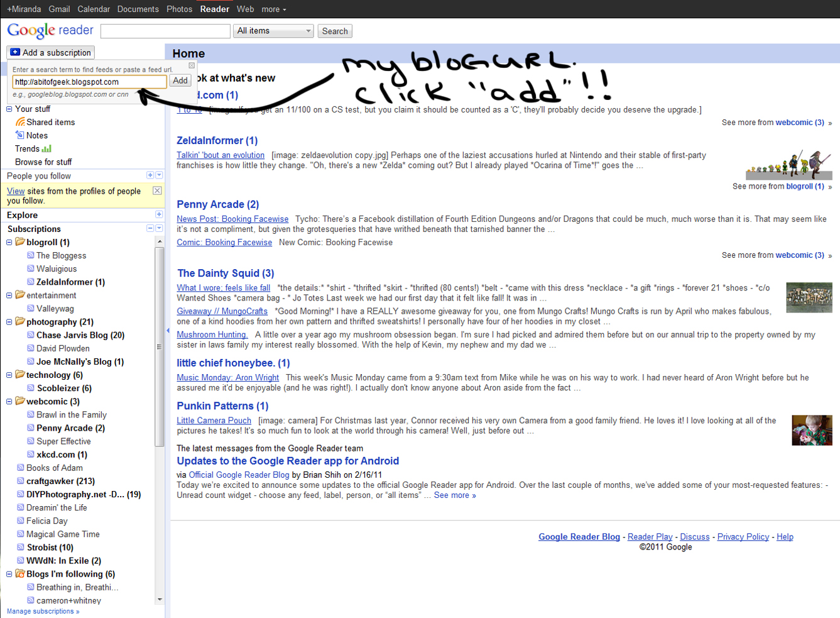
Task: Collapse the blogroll folder
Action: point(9,242)
